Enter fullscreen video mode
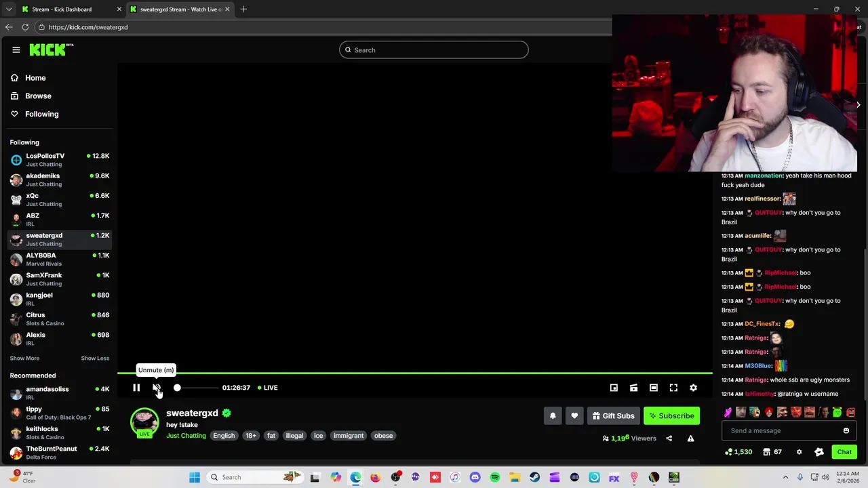This screenshot has width=868, height=488. [673, 388]
